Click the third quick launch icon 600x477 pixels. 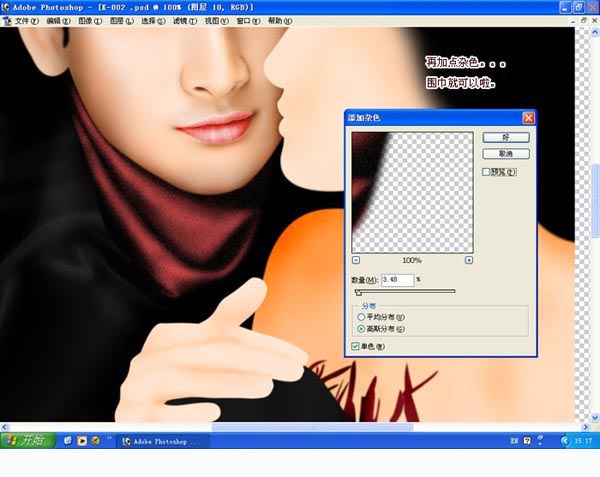[95, 441]
